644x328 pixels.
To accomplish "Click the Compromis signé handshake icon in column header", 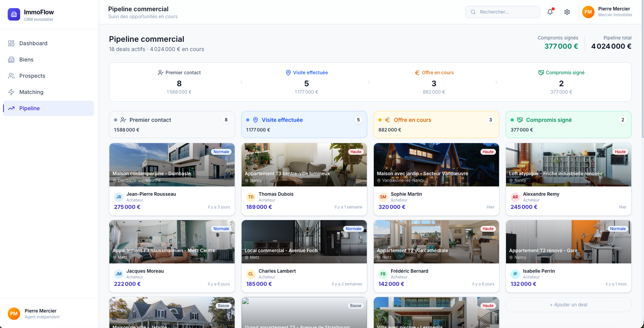I will point(520,120).
